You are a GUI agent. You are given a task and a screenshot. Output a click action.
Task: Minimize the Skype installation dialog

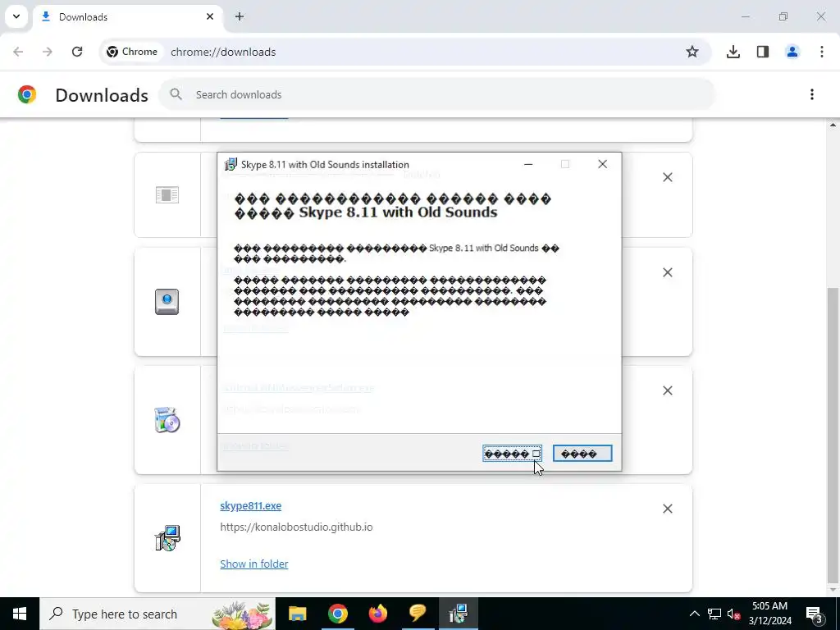(528, 164)
